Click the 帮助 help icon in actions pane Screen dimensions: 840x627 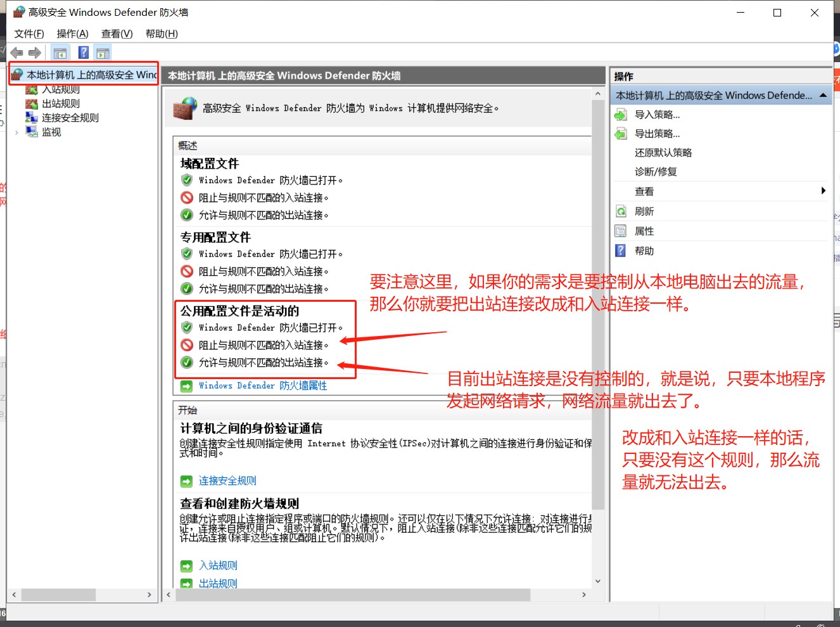pyautogui.click(x=621, y=250)
